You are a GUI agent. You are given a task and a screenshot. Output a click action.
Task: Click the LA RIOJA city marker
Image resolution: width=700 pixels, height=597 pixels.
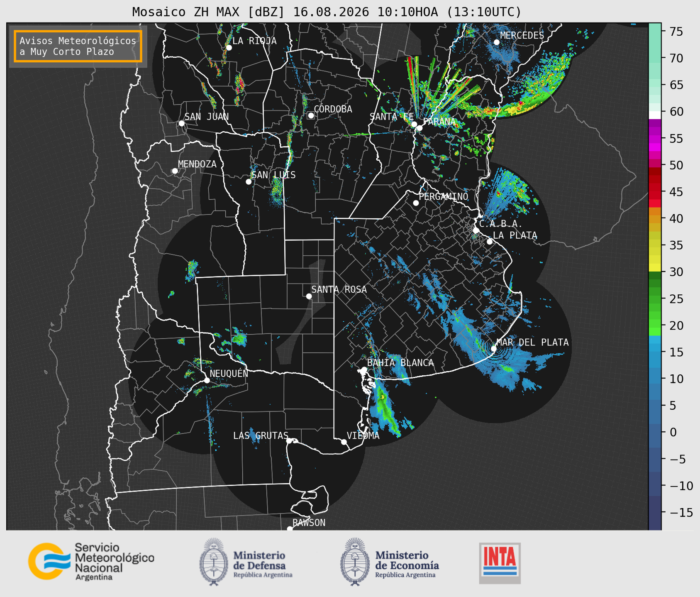(x=229, y=48)
